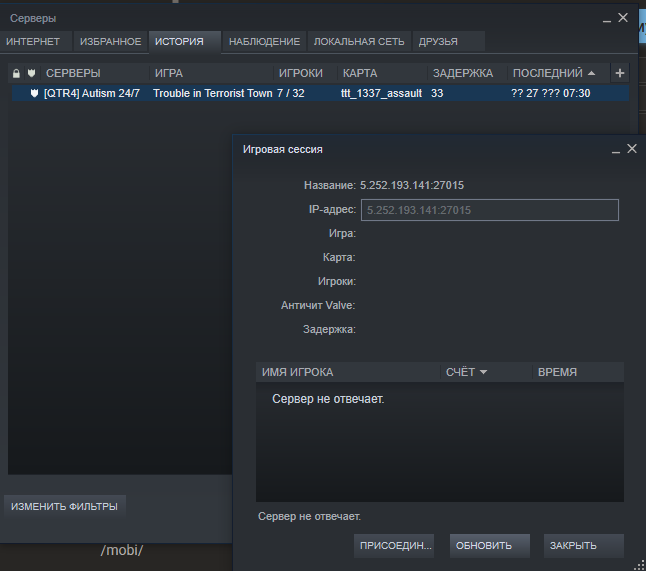Go to the НАБЛЮДЕНИЕ tab

pos(264,42)
